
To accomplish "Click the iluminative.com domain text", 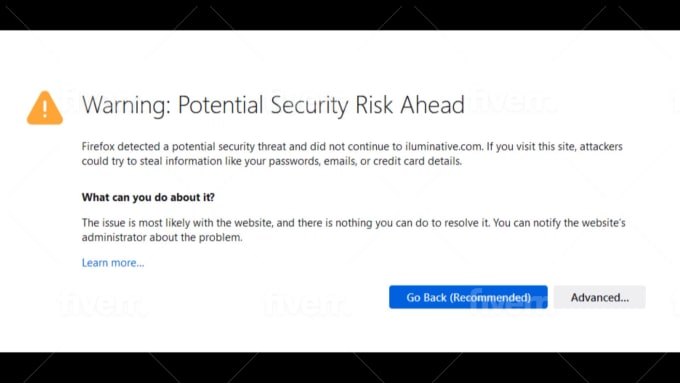I will [x=444, y=147].
